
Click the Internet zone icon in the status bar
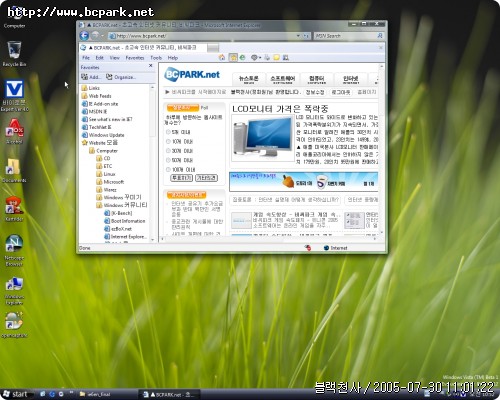326,248
